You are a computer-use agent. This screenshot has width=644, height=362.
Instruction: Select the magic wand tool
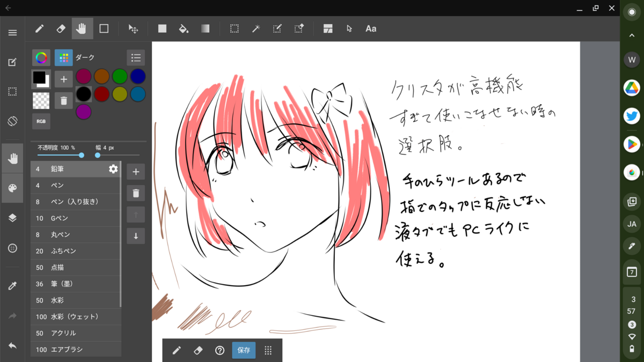tap(256, 28)
